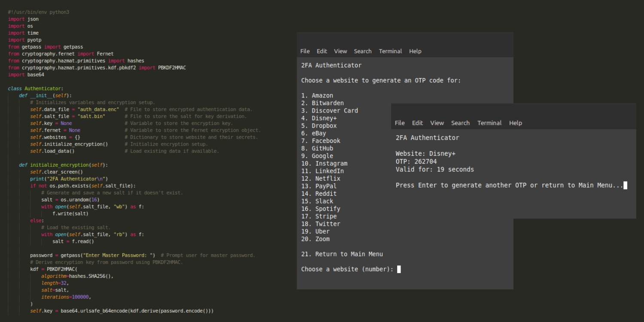Open Terminal menu in the website list terminal

390,51
